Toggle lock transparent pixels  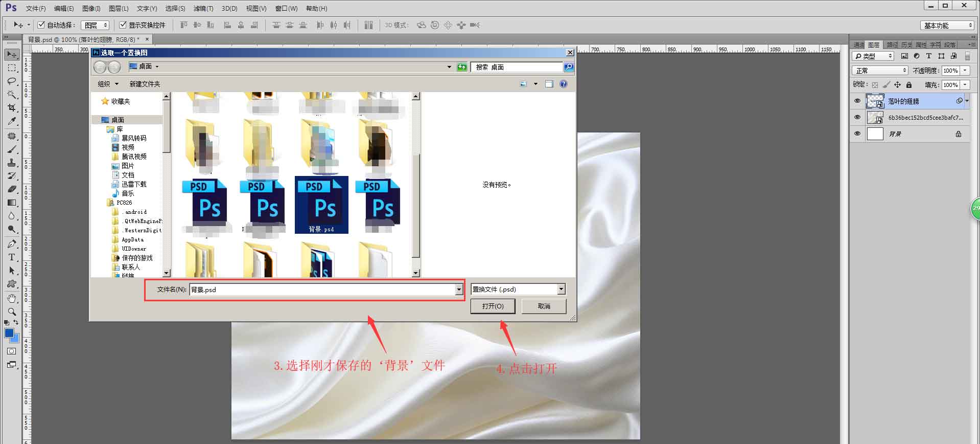pos(875,85)
